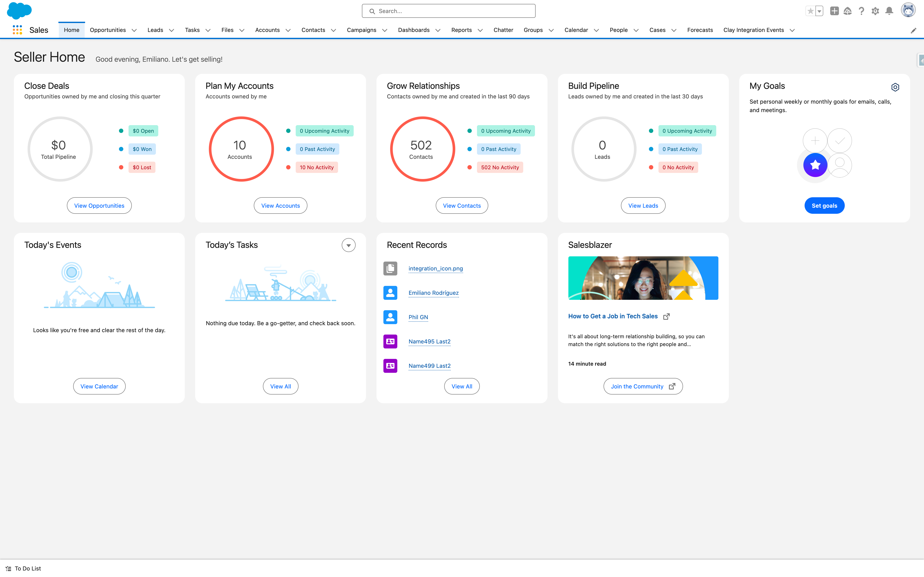Switch to the Home tab
The height and width of the screenshot is (577, 924).
click(x=72, y=30)
